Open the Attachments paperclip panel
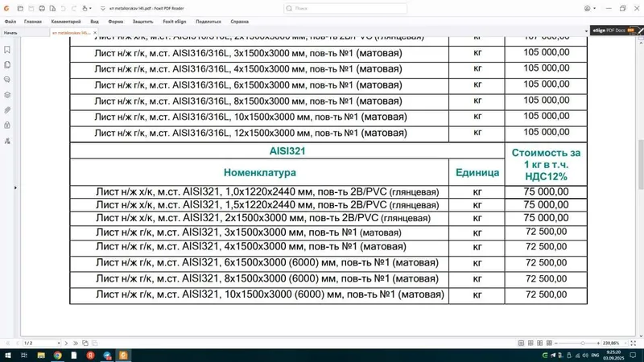Image resolution: width=644 pixels, height=362 pixels. pyautogui.click(x=7, y=110)
